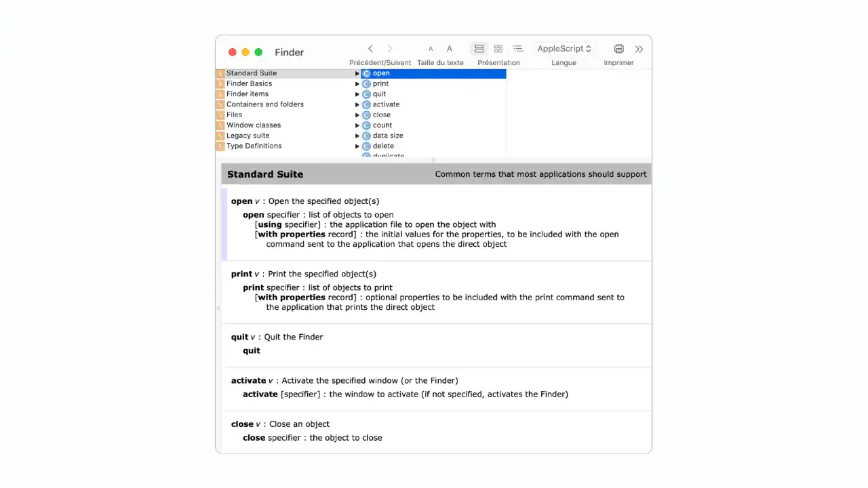
Task: Increase text size with the large A
Action: 450,49
